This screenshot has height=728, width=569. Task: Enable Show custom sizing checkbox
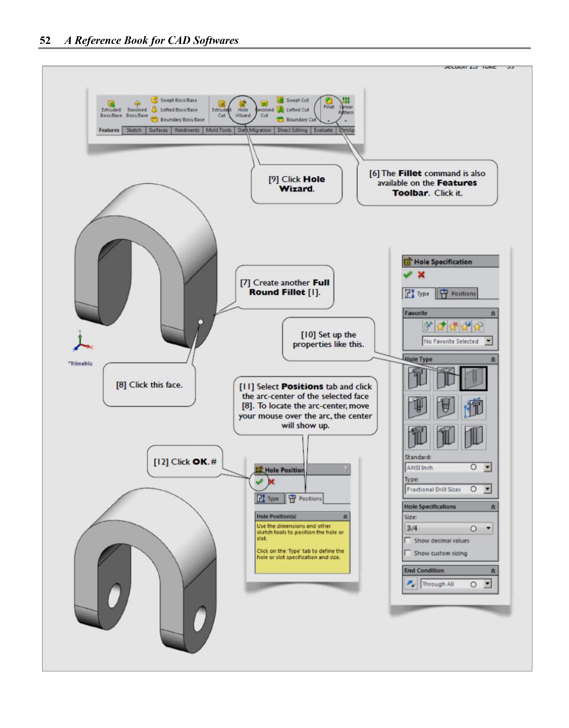pyautogui.click(x=408, y=553)
